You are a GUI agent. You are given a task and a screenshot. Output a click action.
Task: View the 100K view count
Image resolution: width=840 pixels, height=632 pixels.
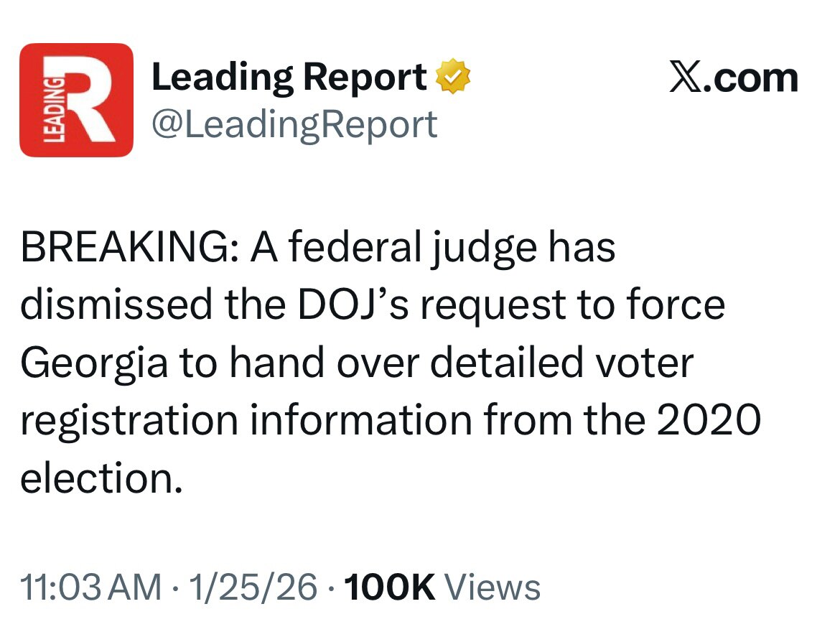click(389, 587)
